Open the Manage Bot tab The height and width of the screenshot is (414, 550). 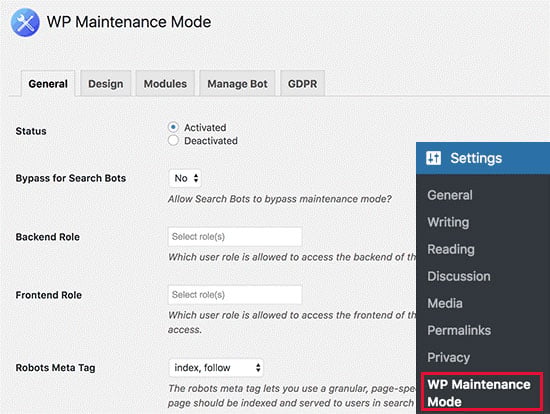click(237, 84)
